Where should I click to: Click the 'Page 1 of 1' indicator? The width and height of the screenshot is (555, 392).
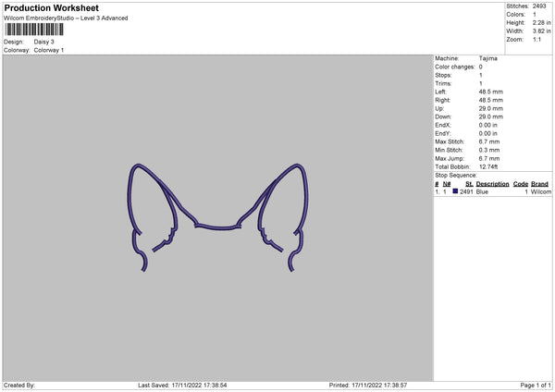pos(536,386)
